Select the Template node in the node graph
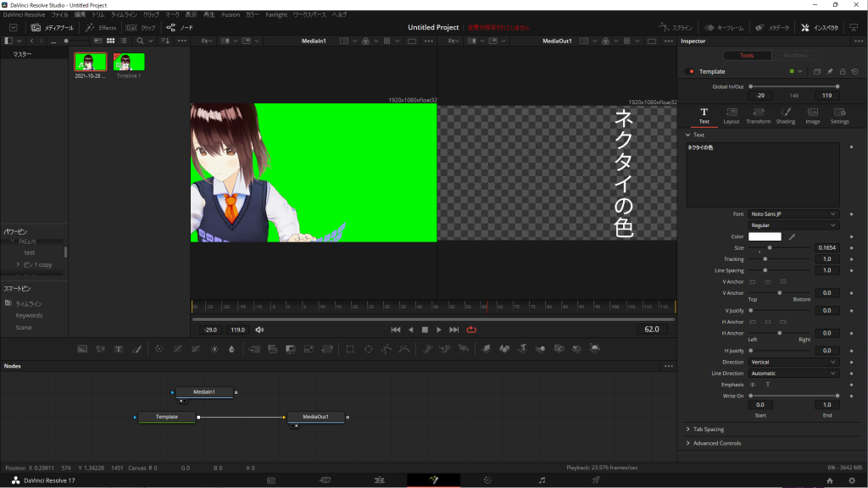This screenshot has width=868, height=488. point(167,417)
